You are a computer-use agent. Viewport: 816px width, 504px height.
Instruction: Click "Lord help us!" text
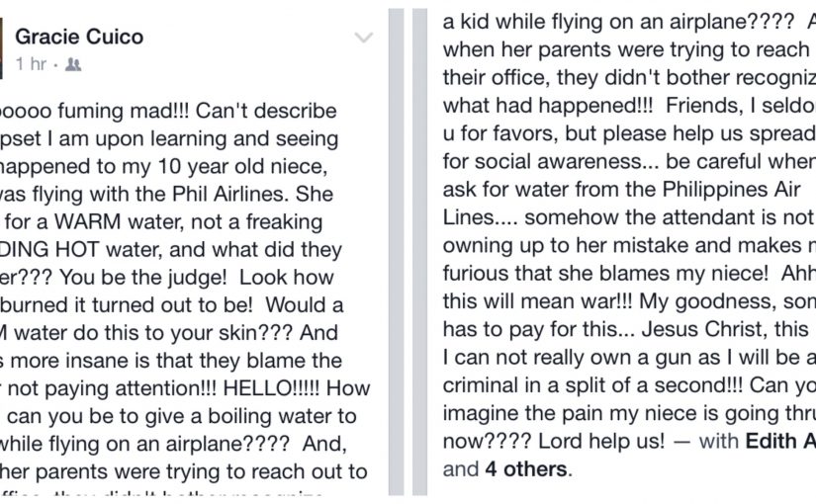[601, 441]
